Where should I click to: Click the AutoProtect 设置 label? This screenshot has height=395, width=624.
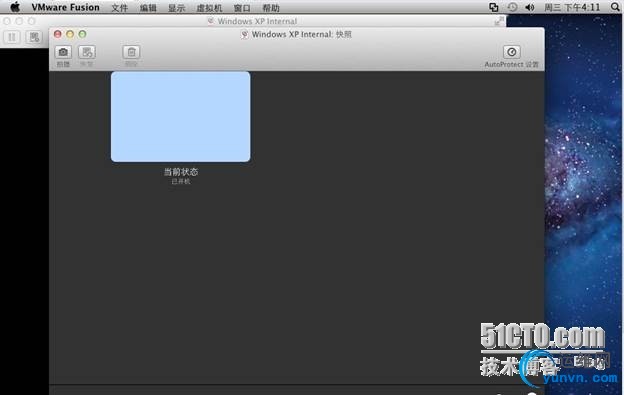pyautogui.click(x=511, y=64)
